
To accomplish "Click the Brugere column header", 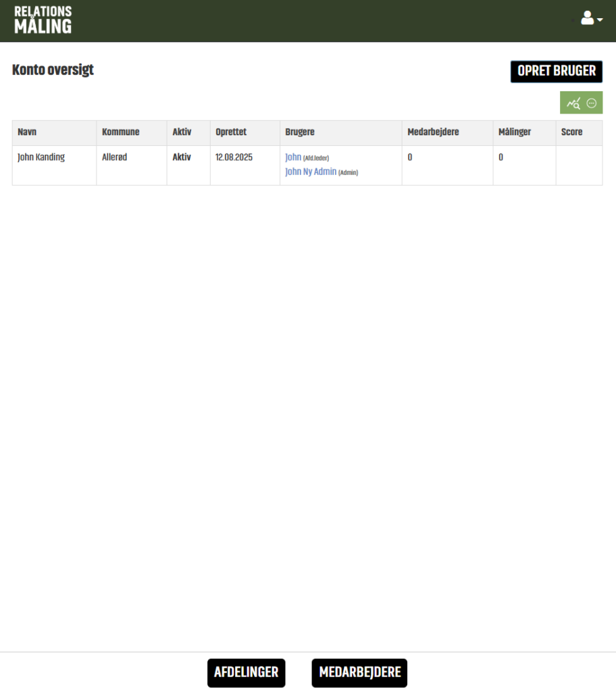I will click(x=300, y=132).
